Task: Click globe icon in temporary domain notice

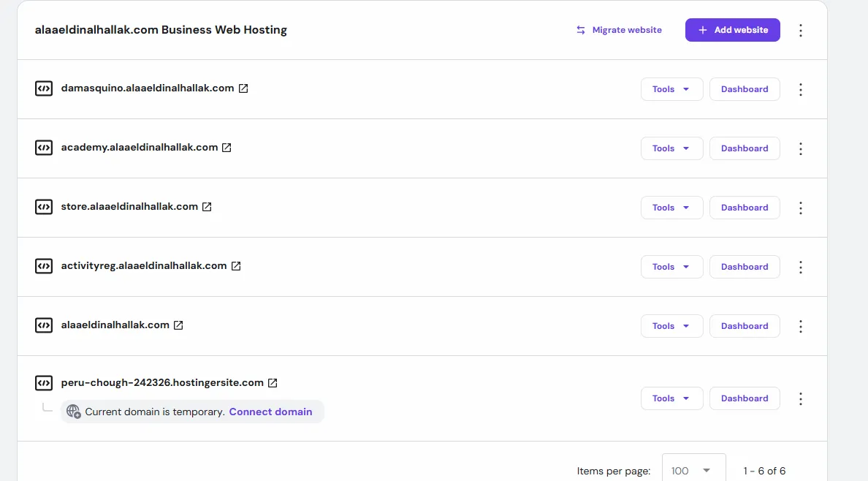Action: click(73, 412)
